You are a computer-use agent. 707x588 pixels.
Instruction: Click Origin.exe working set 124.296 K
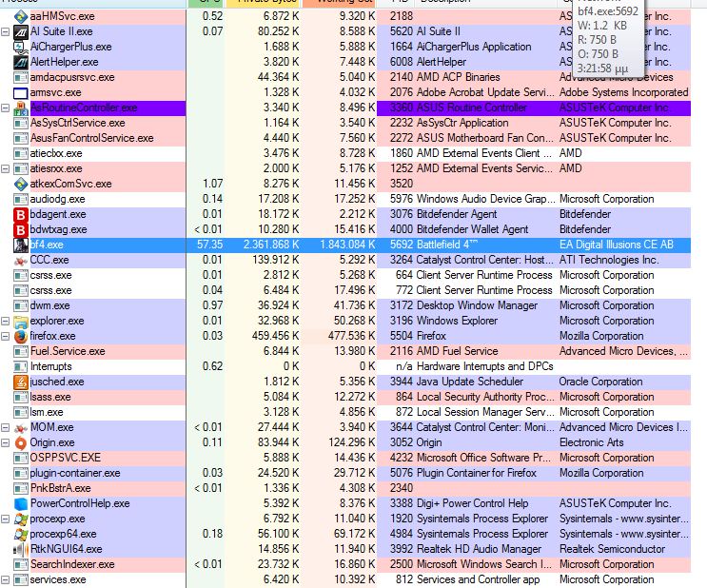(352, 442)
